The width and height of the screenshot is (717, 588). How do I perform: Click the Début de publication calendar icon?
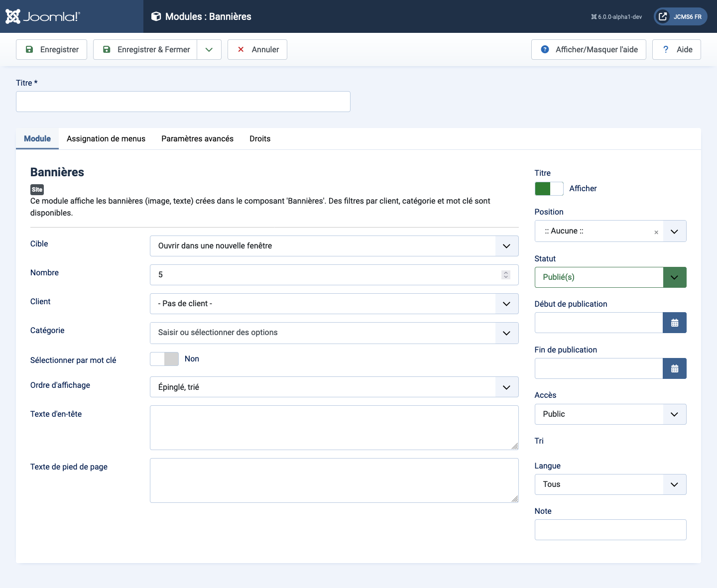[674, 323]
